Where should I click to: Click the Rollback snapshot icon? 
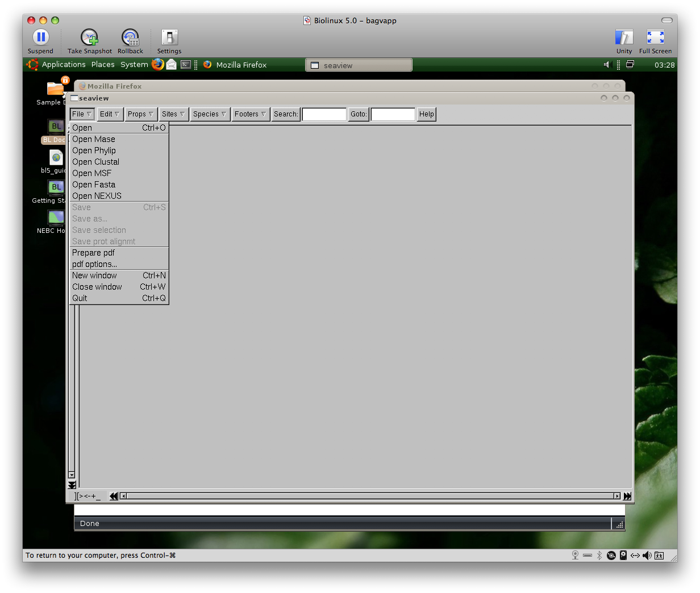coord(130,37)
